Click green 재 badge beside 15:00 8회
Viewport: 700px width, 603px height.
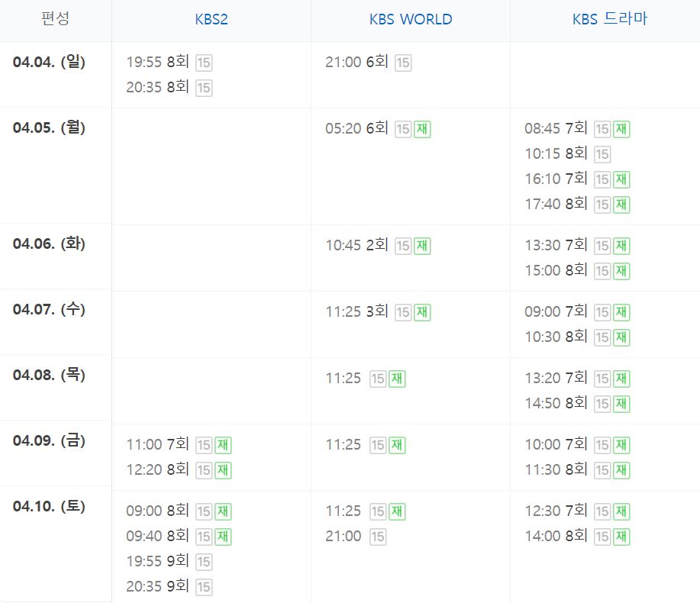pos(621,271)
